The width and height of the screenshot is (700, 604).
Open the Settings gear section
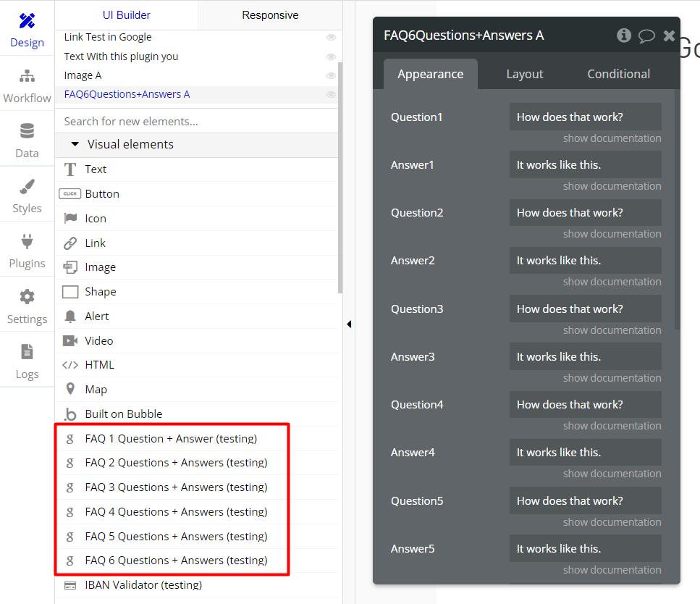(27, 307)
